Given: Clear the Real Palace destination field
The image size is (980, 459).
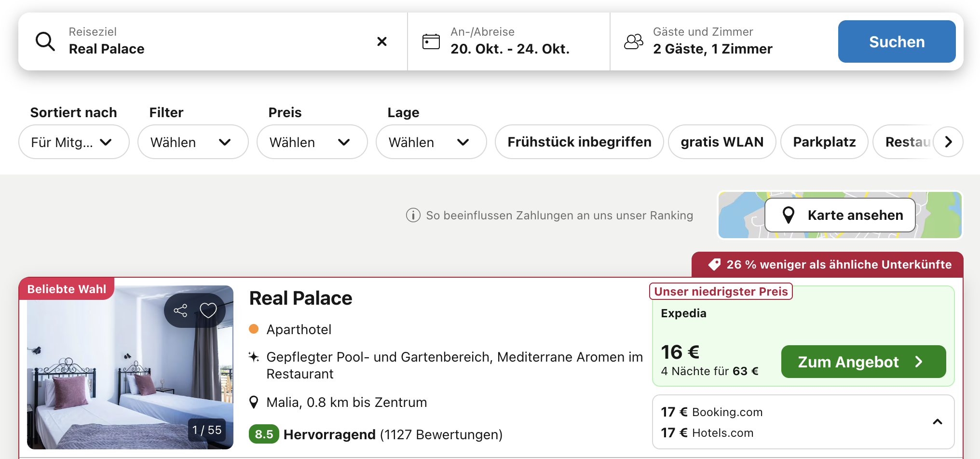Looking at the screenshot, I should tap(381, 41).
